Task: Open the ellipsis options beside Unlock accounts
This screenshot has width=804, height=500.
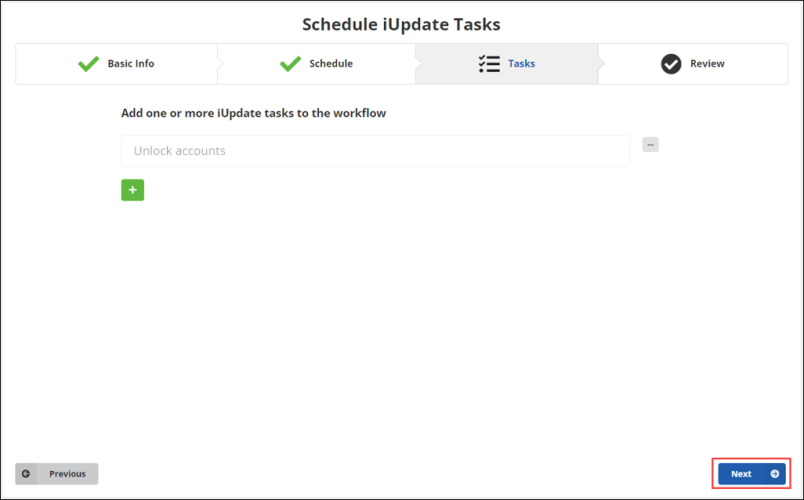Action: coord(650,145)
